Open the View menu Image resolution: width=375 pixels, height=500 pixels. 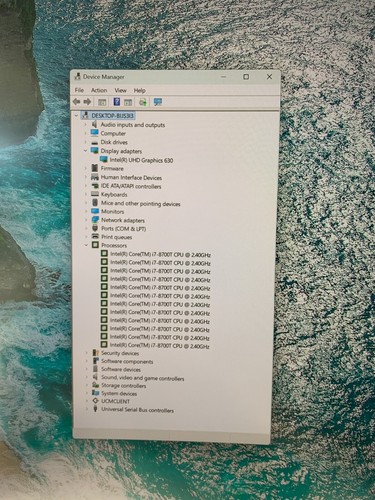[120, 90]
